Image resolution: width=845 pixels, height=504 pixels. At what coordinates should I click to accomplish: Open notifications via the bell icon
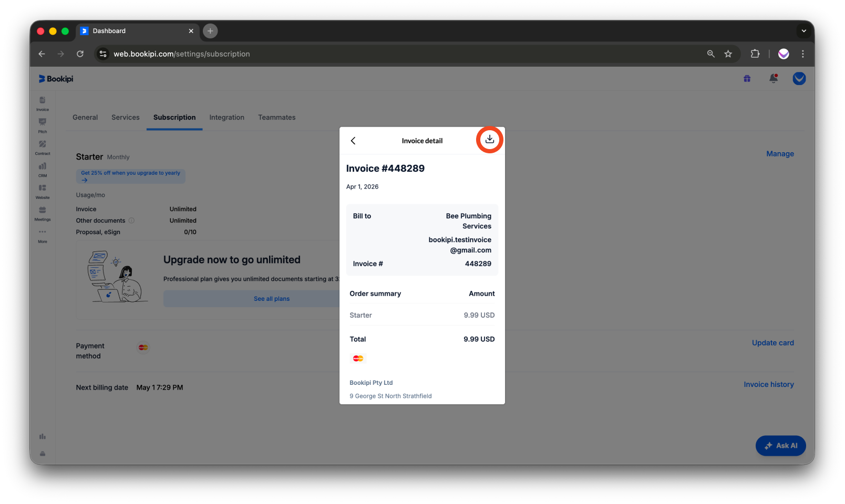773,78
